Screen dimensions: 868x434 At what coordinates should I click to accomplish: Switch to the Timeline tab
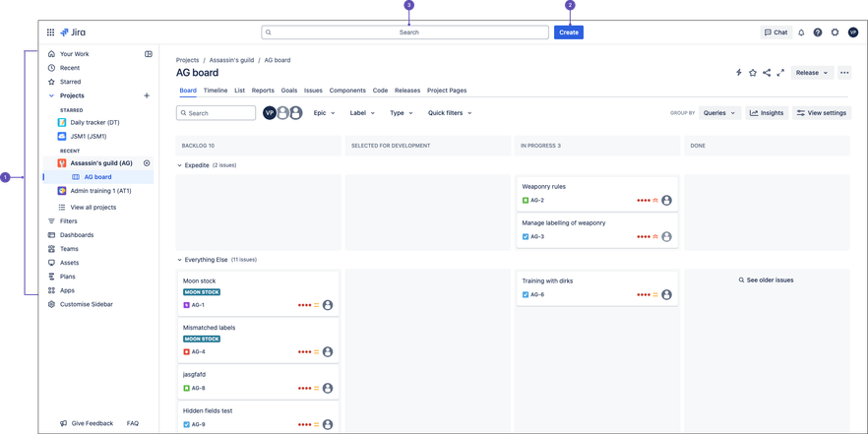point(216,91)
